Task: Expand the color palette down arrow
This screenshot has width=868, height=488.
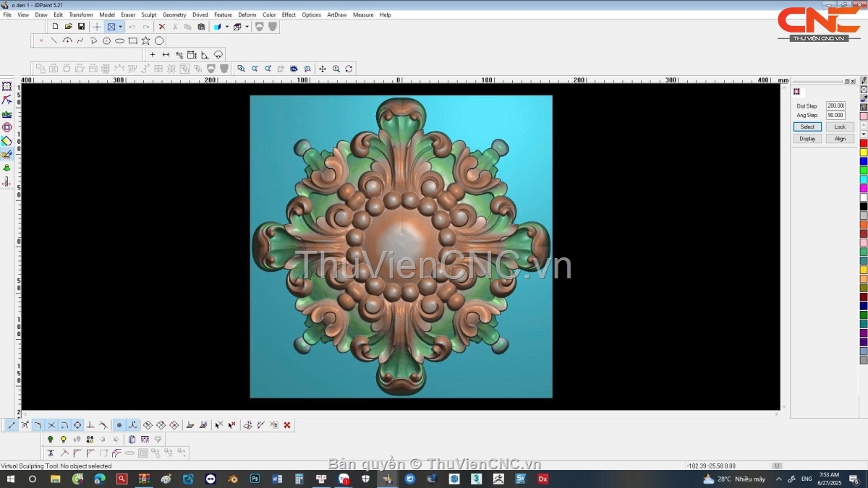Action: [864, 134]
